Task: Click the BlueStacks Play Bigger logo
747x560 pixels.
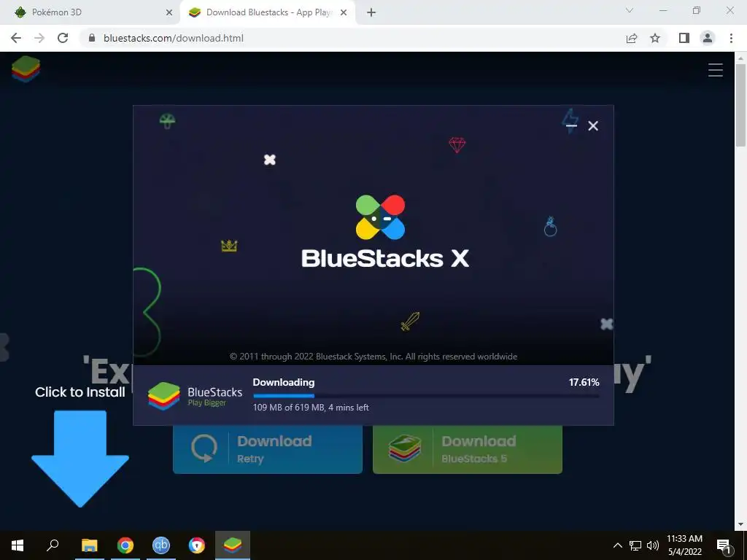Action: click(x=195, y=396)
